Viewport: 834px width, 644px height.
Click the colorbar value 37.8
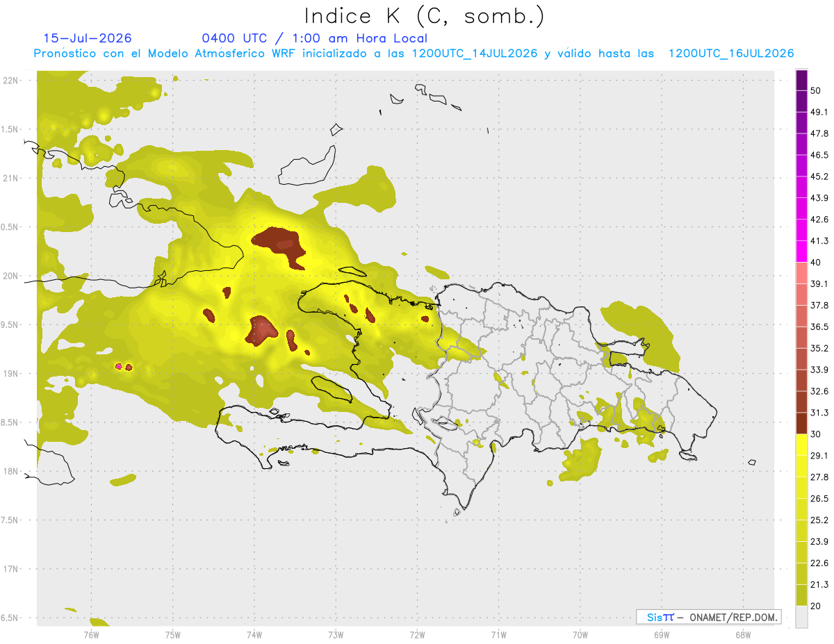[x=819, y=305]
